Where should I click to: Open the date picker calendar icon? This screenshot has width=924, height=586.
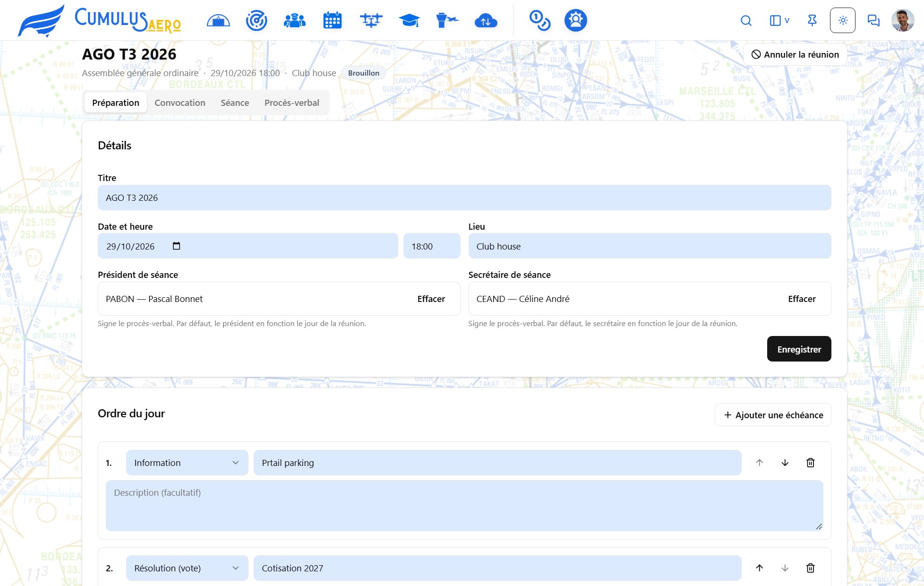pos(177,246)
